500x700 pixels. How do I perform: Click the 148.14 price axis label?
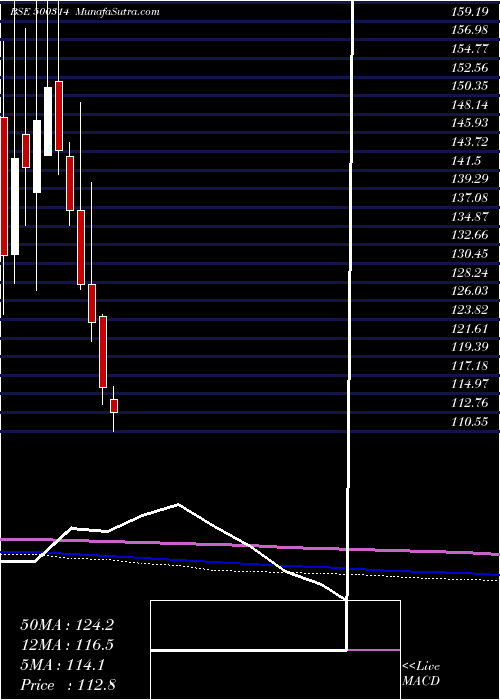coord(471,105)
